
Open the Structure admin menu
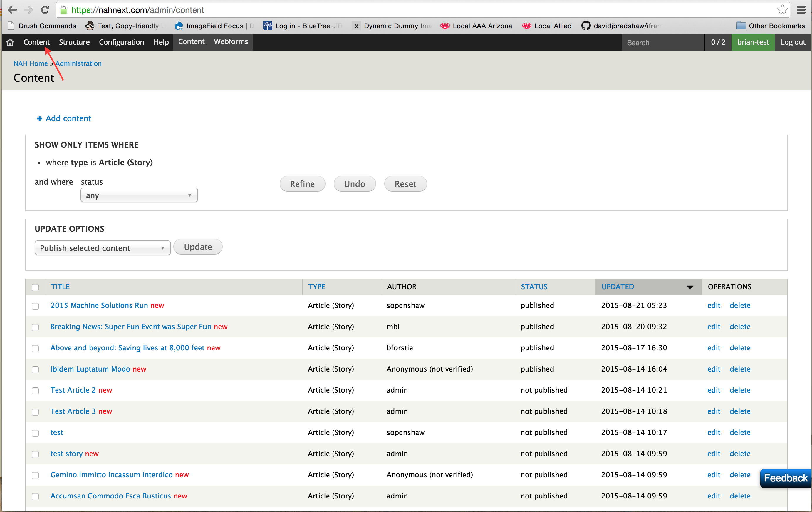(74, 42)
